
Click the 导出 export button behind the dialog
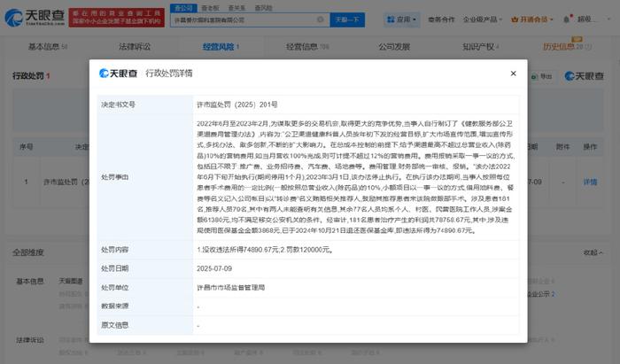click(x=542, y=77)
